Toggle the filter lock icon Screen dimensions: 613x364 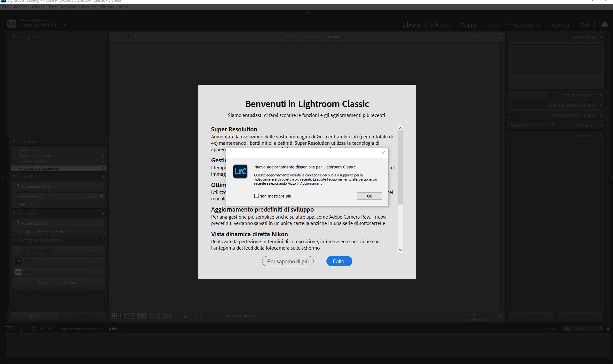coord(501,37)
